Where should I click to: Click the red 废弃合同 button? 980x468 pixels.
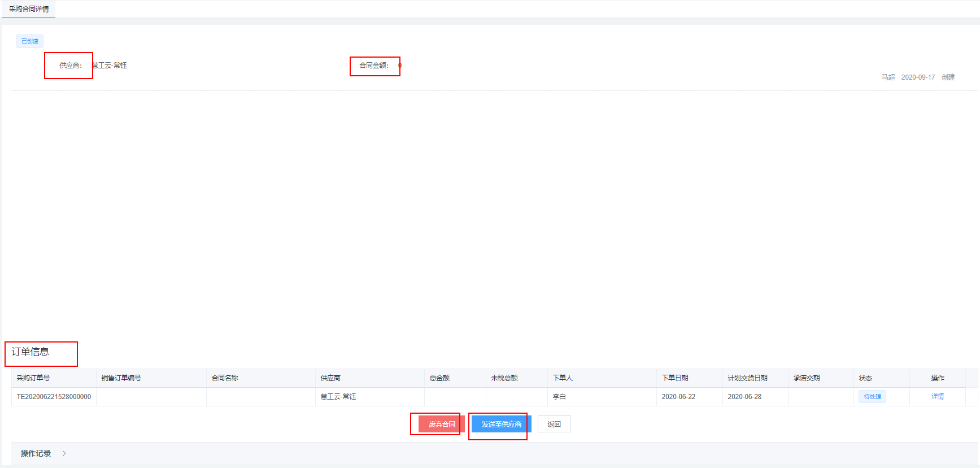point(441,424)
